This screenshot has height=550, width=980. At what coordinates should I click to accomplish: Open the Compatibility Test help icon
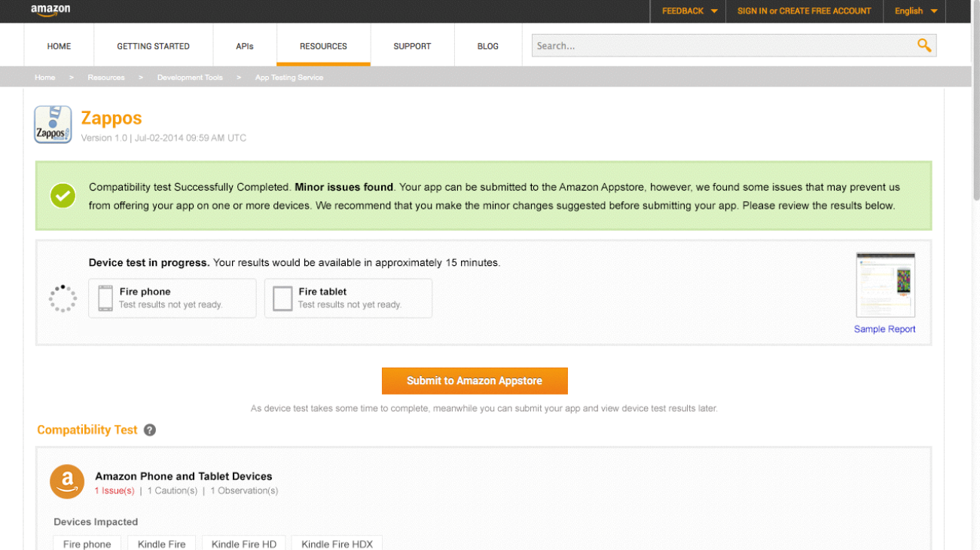150,430
